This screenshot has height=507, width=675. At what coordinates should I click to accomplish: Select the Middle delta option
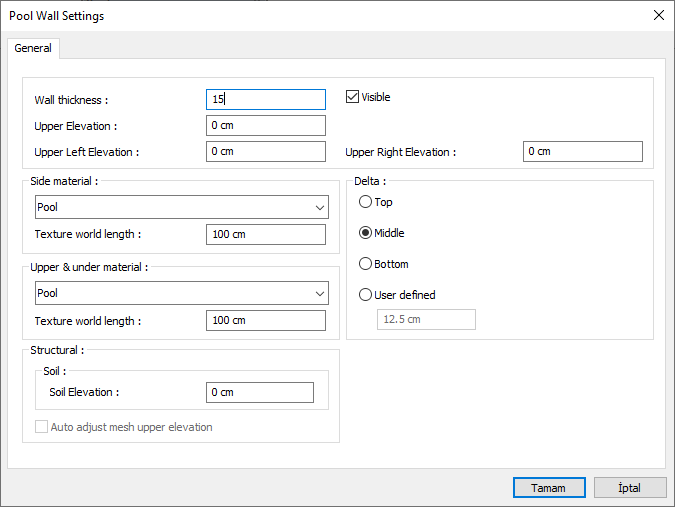click(x=365, y=233)
